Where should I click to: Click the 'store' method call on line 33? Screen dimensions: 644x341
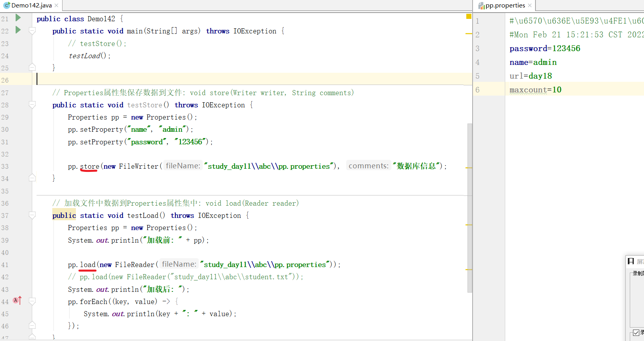coord(90,166)
